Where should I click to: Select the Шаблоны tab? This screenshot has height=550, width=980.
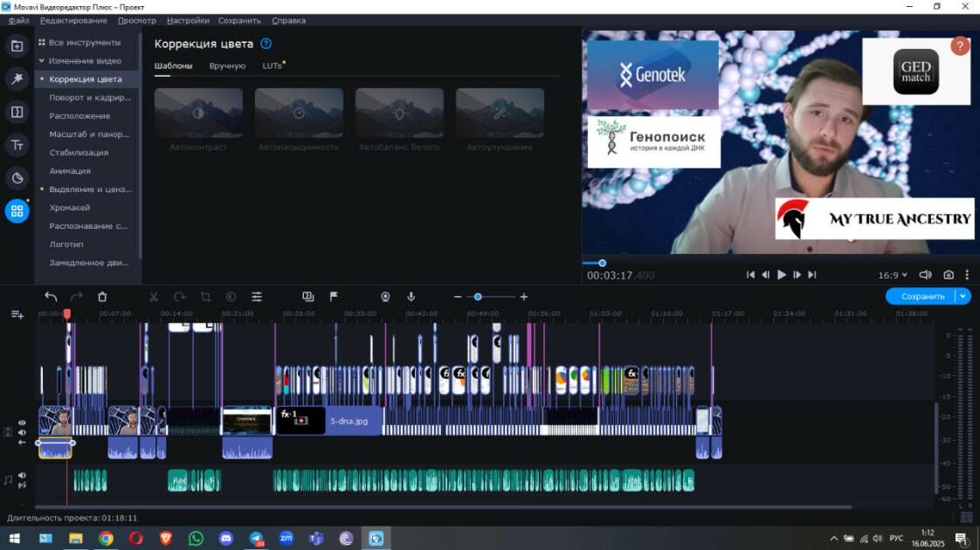click(x=173, y=65)
